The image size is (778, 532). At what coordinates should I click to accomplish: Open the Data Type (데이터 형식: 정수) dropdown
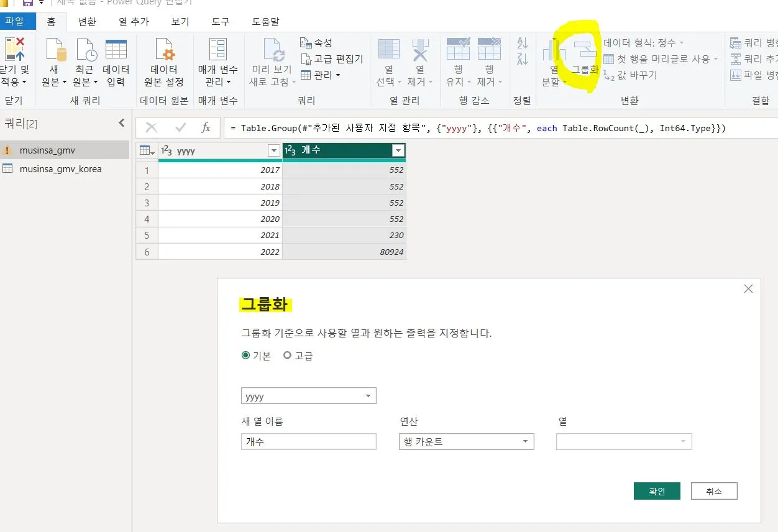click(644, 43)
